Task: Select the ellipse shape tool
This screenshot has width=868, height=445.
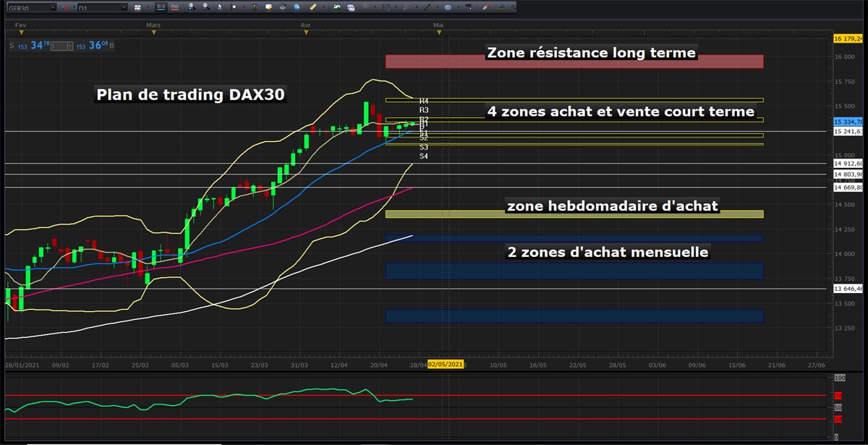Action: (448, 7)
